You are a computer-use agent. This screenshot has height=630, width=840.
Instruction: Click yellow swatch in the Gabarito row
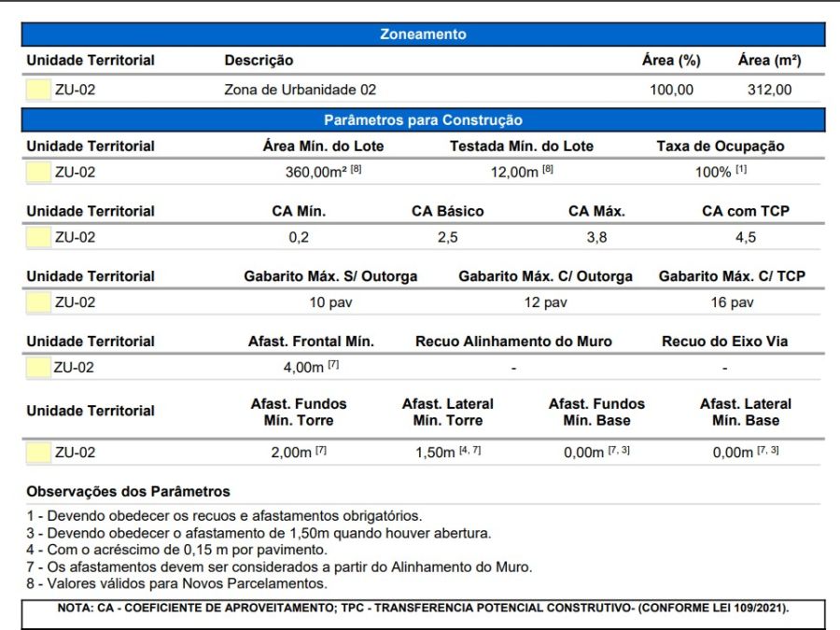[38, 302]
